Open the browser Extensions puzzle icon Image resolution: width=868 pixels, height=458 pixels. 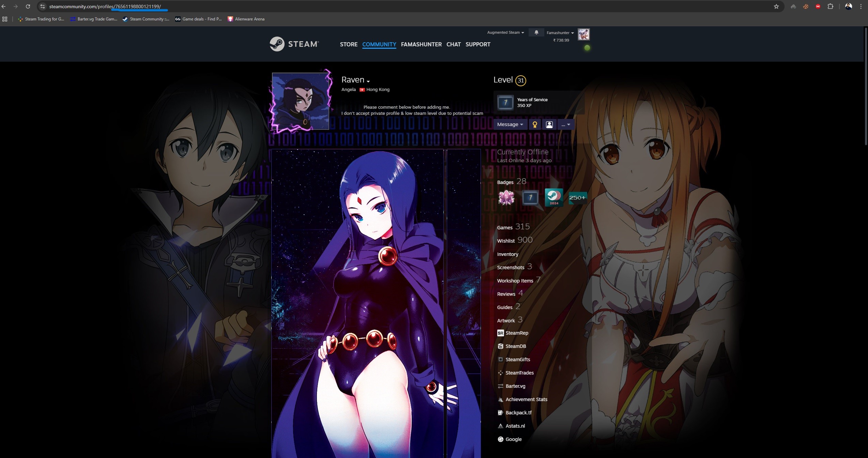point(830,6)
